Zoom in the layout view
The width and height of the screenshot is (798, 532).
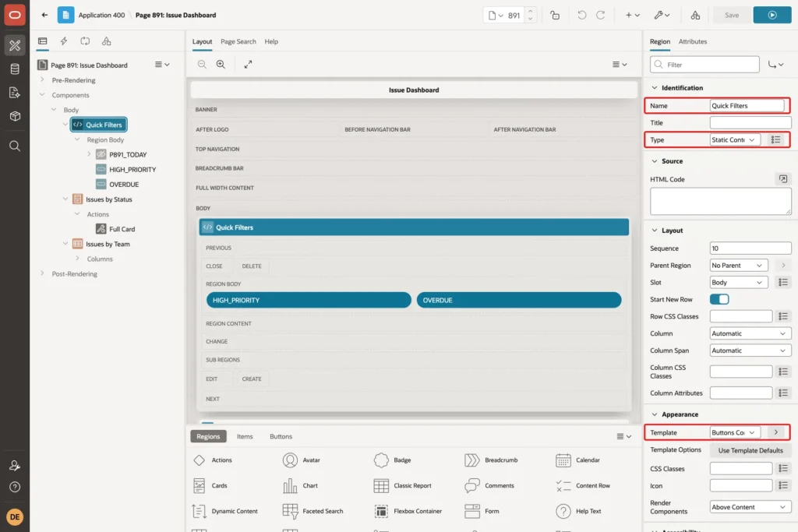point(221,64)
